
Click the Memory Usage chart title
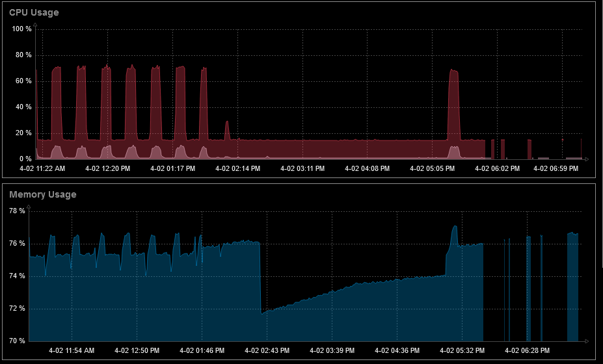click(x=43, y=194)
